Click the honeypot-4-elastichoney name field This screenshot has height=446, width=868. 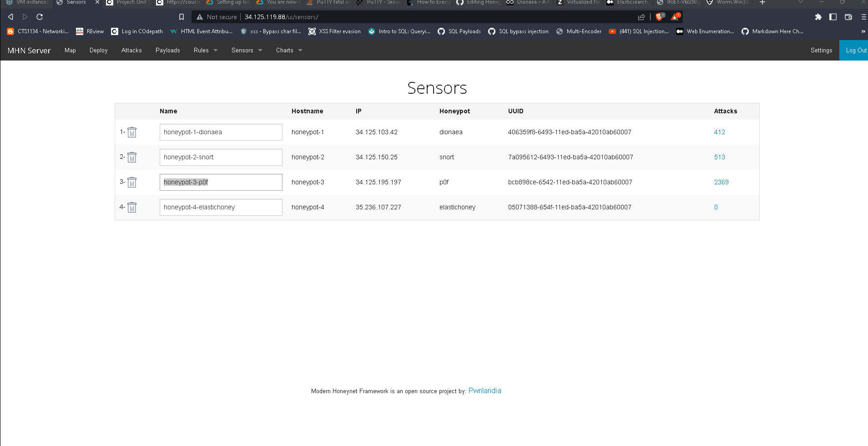pos(221,208)
